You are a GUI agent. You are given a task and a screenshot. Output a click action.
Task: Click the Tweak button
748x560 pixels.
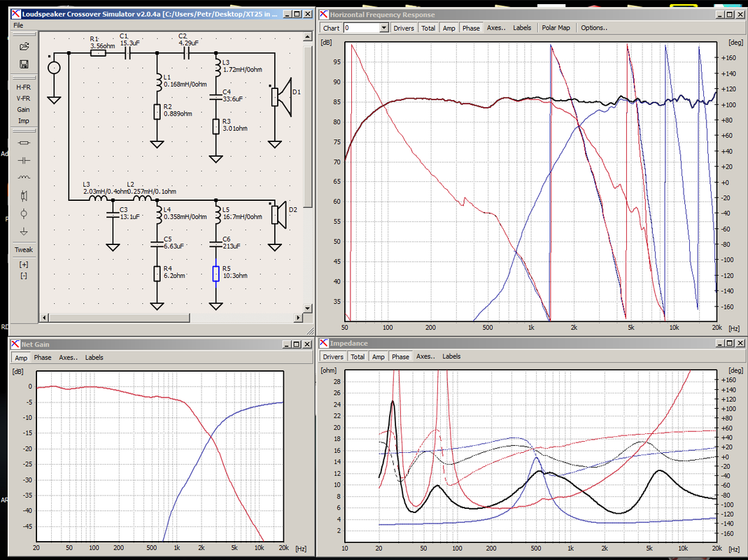(23, 250)
